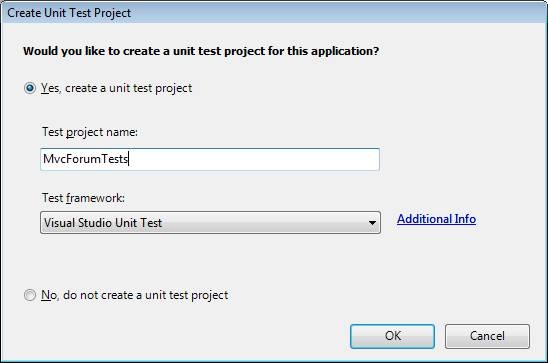
Task: Expand the Visual Studio Unit Test combo box
Action: click(x=210, y=223)
